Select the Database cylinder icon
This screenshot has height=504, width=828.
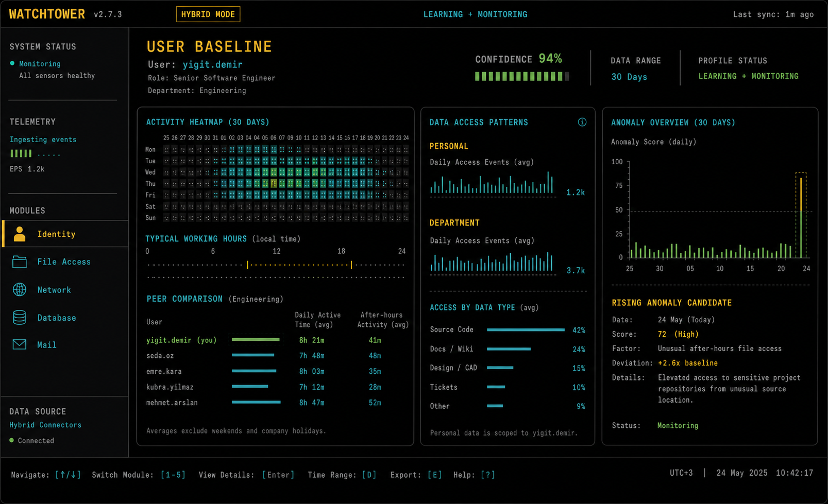click(x=20, y=318)
